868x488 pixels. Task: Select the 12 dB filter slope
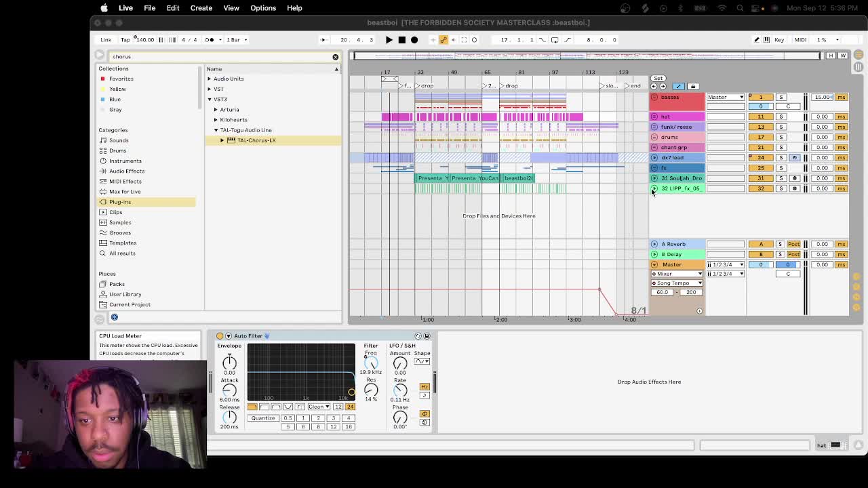[x=338, y=407]
